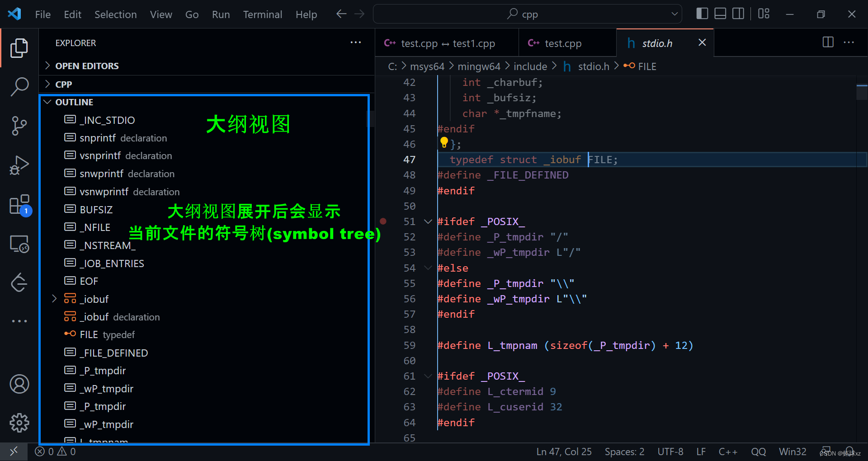Expand the CPP folder section

(207, 85)
